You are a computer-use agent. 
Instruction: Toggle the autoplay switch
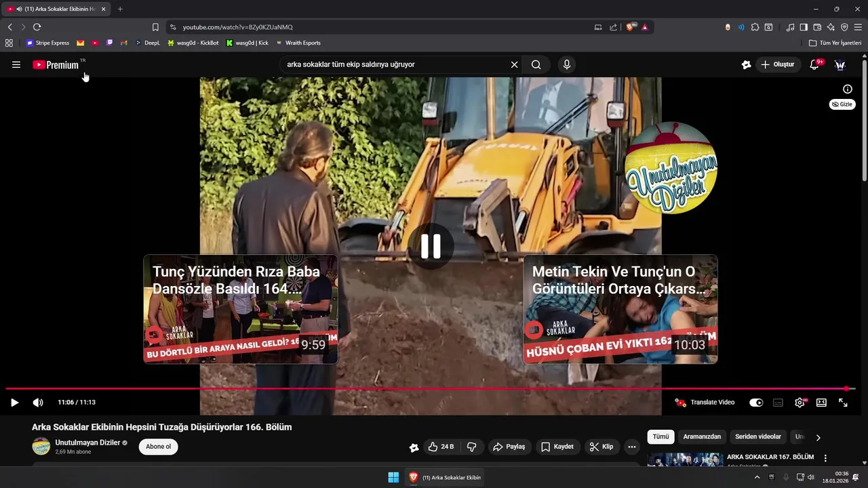pyautogui.click(x=756, y=403)
